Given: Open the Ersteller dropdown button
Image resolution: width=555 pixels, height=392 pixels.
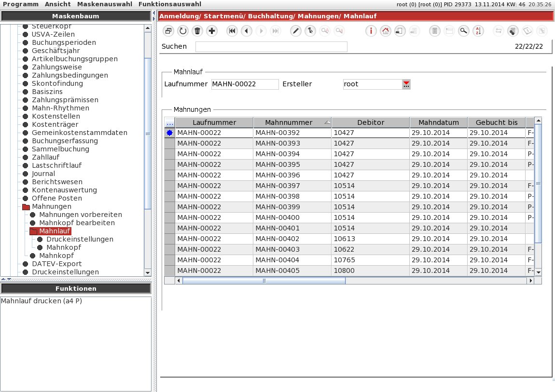Looking at the screenshot, I should coord(406,84).
